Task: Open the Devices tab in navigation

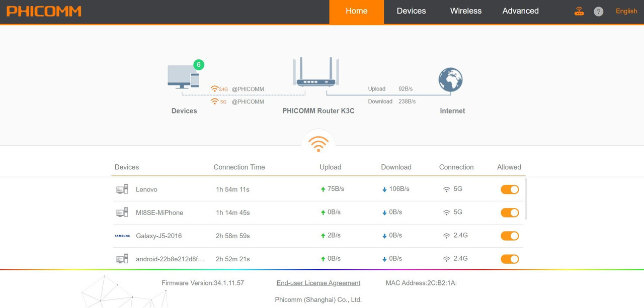Action: point(411,12)
